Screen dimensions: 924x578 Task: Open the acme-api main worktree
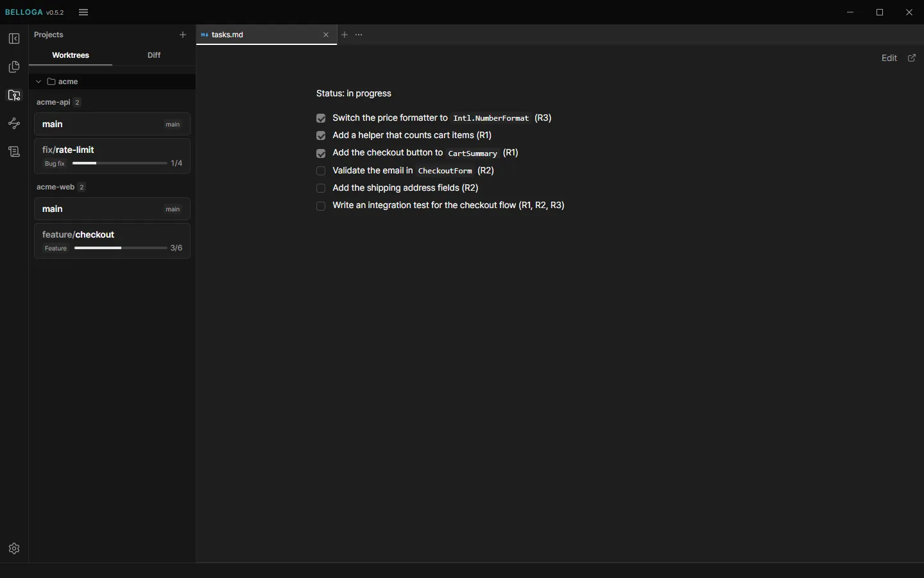click(112, 124)
